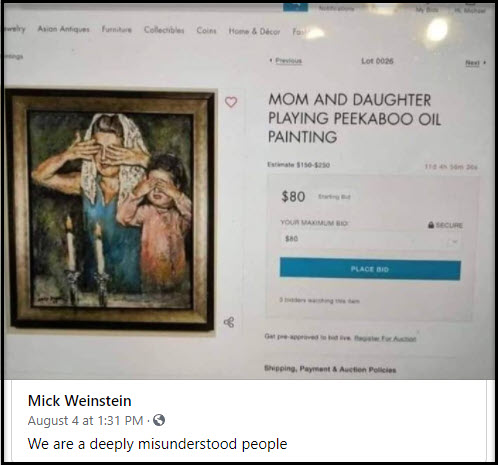The image size is (498, 465).
Task: Click the painting thumbnail image
Action: [x=110, y=210]
